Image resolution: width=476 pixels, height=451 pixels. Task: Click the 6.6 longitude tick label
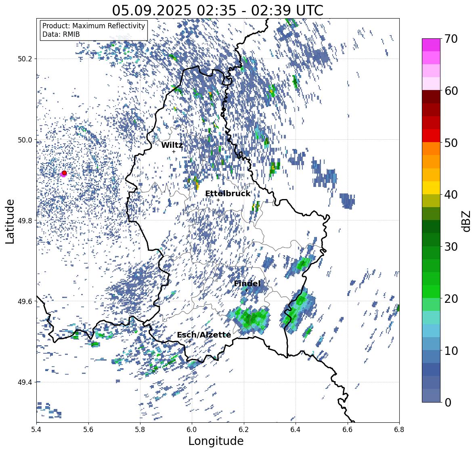click(347, 430)
